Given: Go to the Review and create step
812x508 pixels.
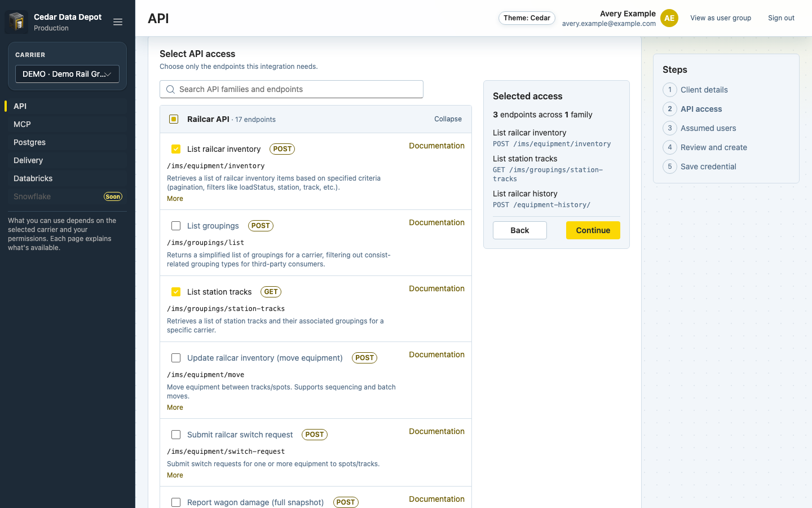Looking at the screenshot, I should [713, 147].
